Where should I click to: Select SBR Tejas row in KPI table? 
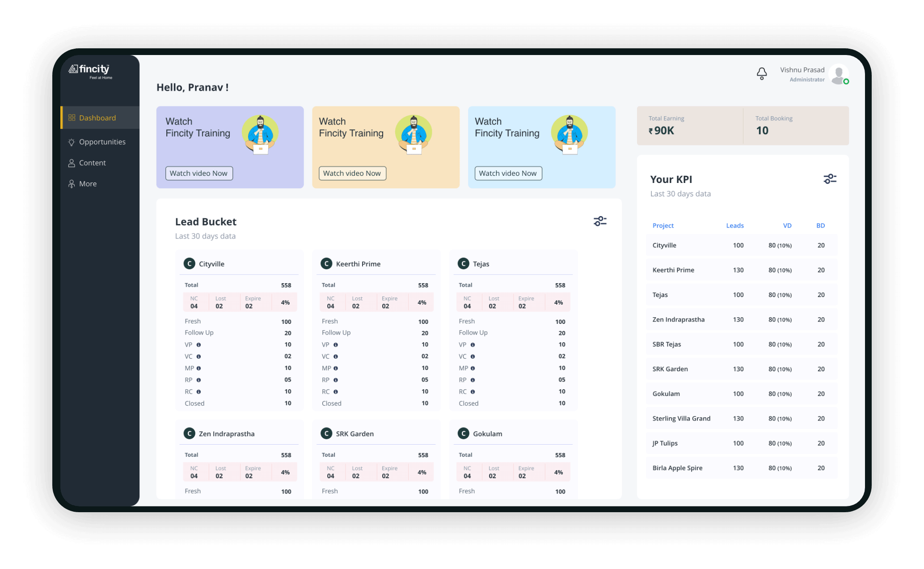[742, 344]
